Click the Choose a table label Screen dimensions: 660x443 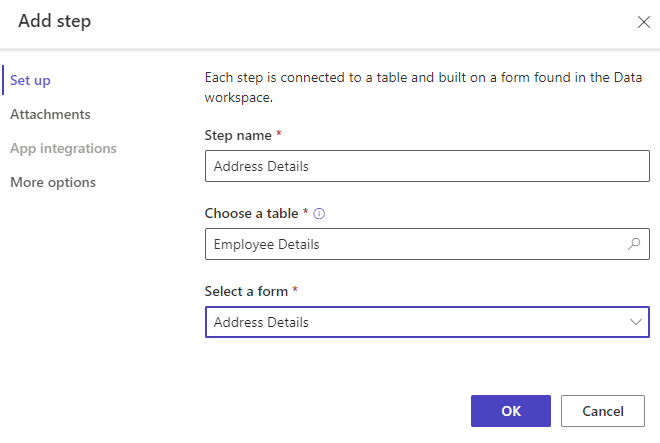tap(251, 213)
